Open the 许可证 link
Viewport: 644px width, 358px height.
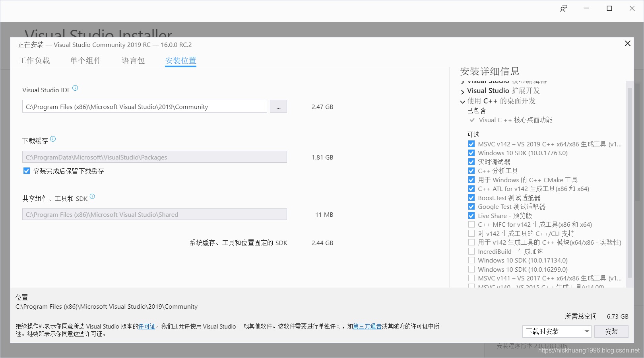pos(147,326)
